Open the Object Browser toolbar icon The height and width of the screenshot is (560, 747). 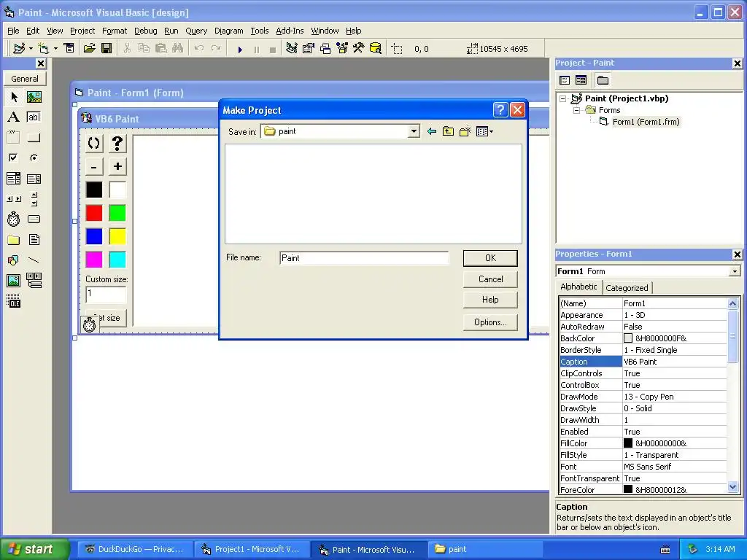click(342, 49)
